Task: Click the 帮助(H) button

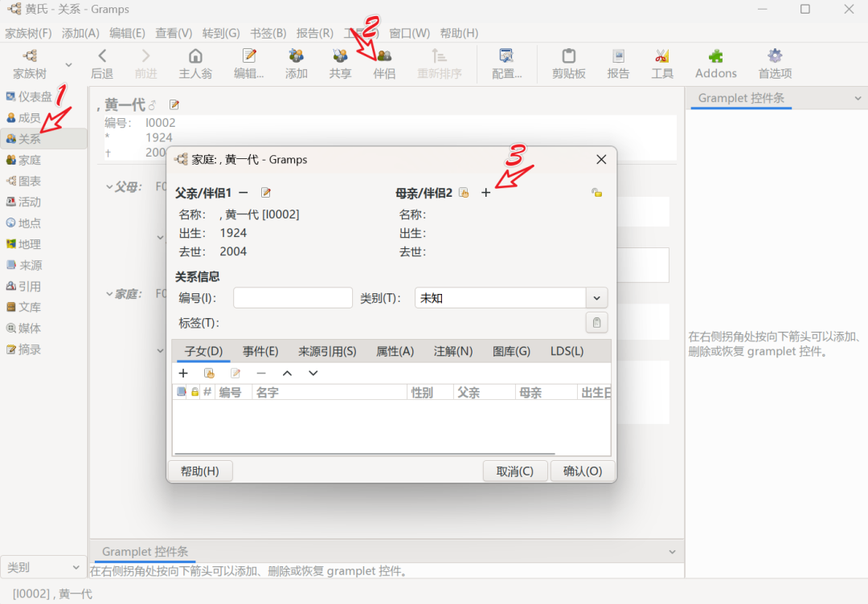Action: click(x=199, y=471)
